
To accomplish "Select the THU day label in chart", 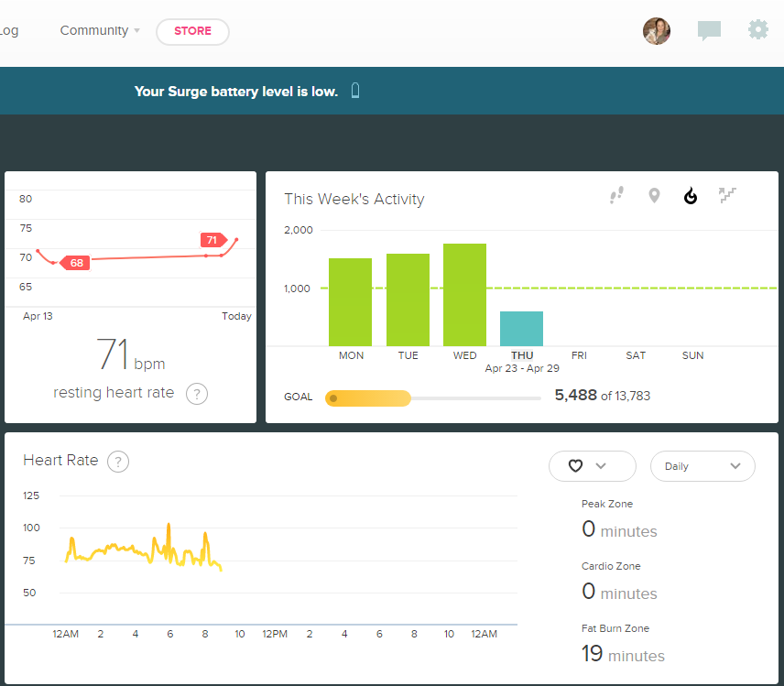I will click(522, 355).
